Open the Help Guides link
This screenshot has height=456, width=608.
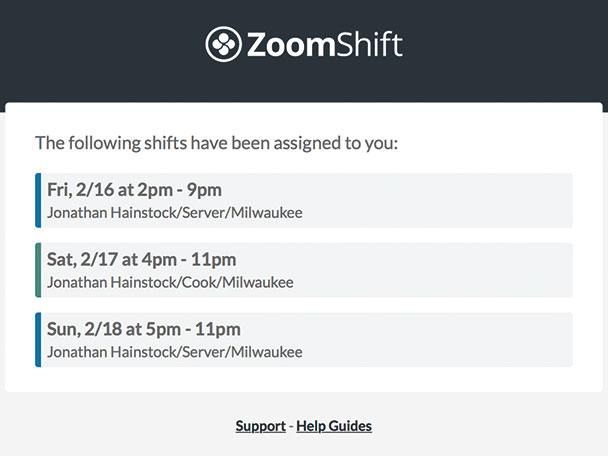click(334, 426)
